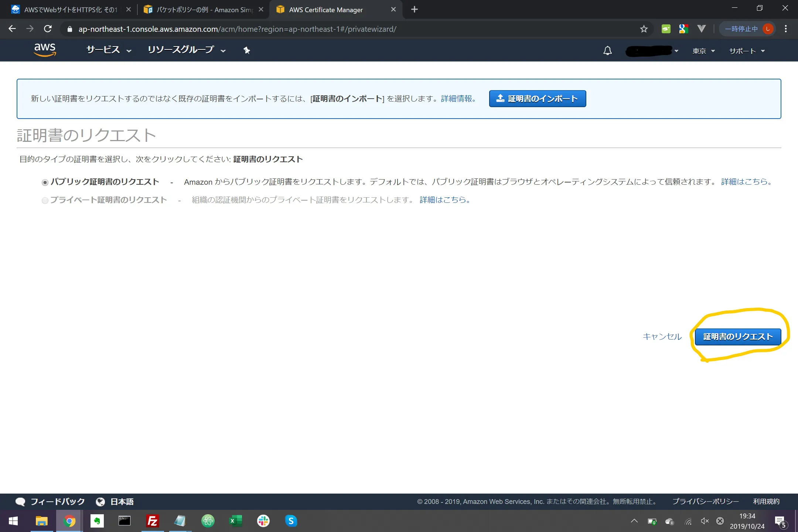Bookmark this page with the star icon
The image size is (798, 532).
pyautogui.click(x=644, y=29)
